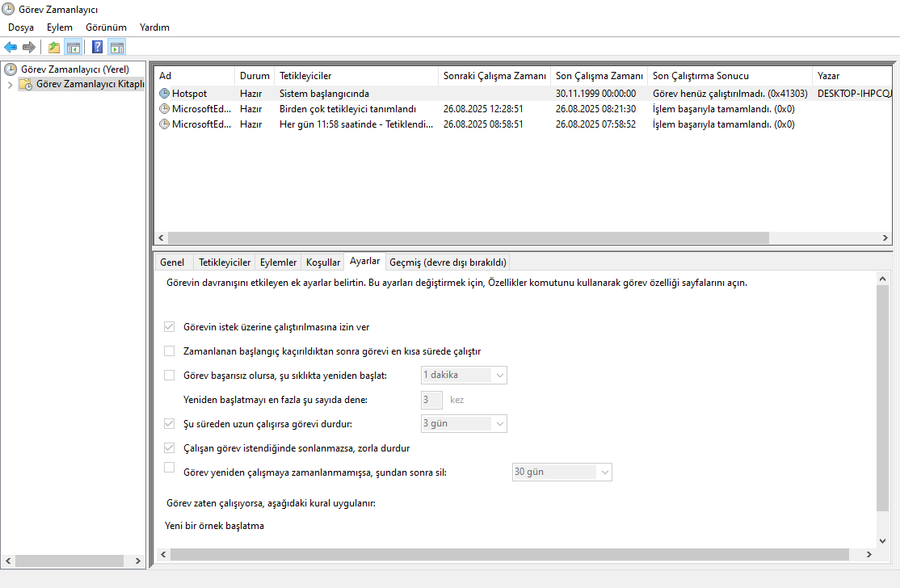Click the retry count field showing 3
The image size is (900, 588).
tap(431, 400)
